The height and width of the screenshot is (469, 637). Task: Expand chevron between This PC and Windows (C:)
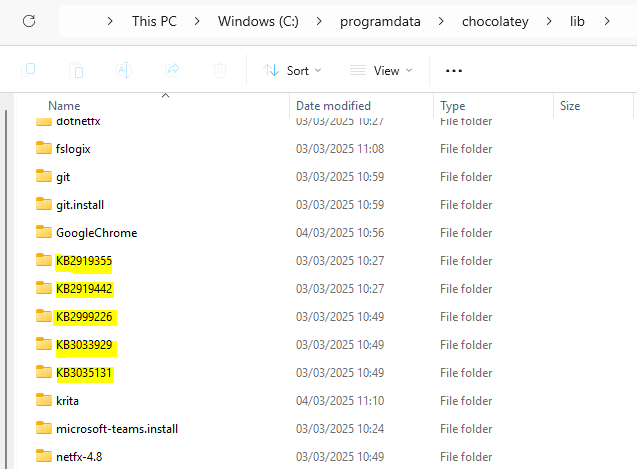tap(202, 21)
